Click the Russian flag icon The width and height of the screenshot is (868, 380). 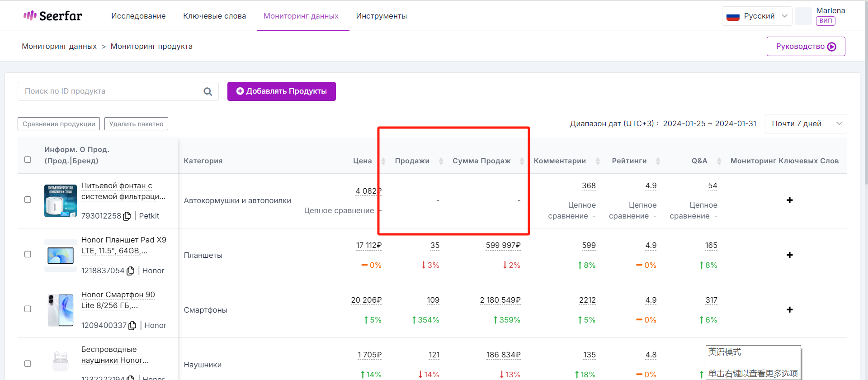[733, 17]
